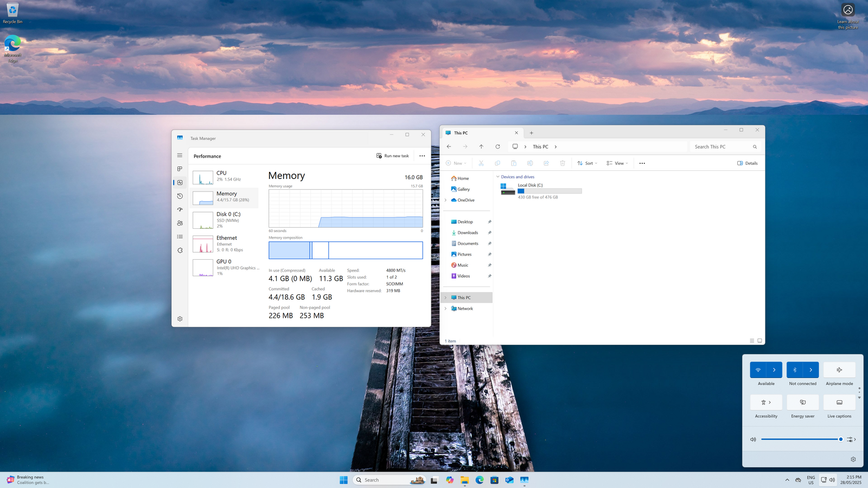Click Run new task button
This screenshot has height=488, width=868.
(393, 156)
